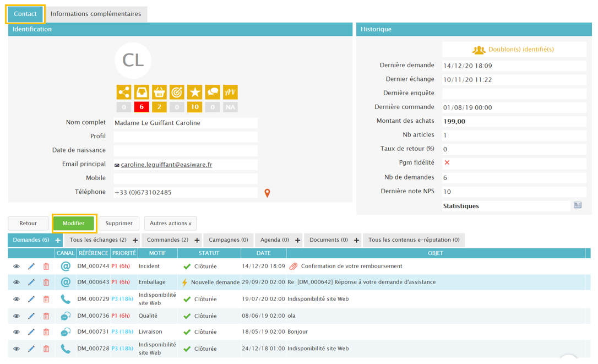Click the plus beside the Agenda tab
The width and height of the screenshot is (598, 364).
pos(298,241)
